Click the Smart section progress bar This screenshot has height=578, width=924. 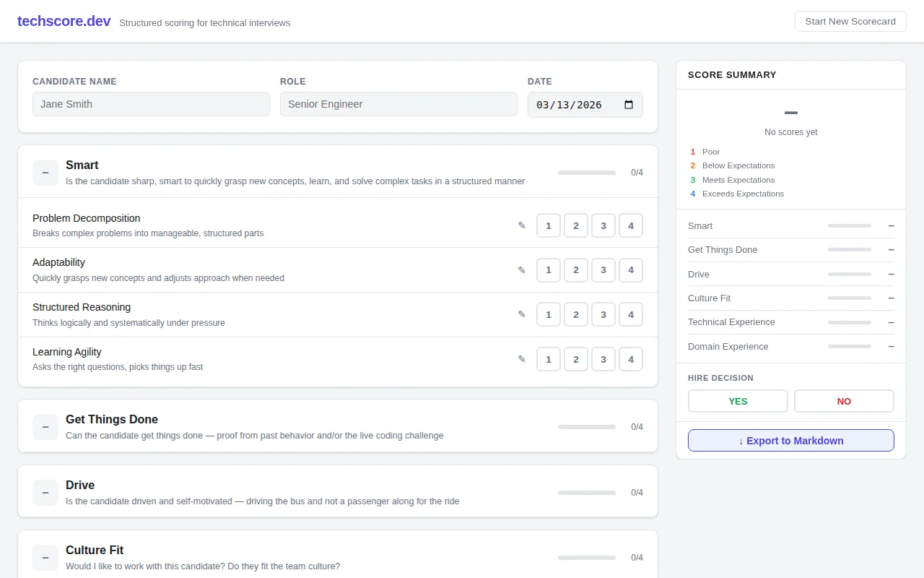click(x=587, y=173)
